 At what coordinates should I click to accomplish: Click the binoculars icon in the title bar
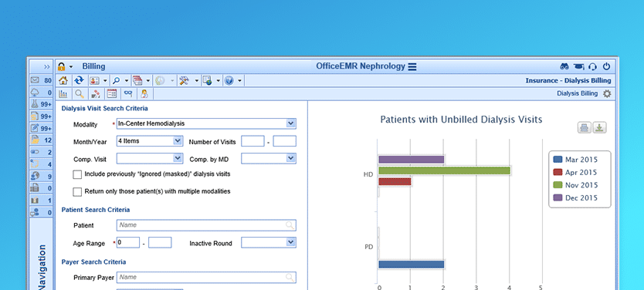click(x=564, y=66)
